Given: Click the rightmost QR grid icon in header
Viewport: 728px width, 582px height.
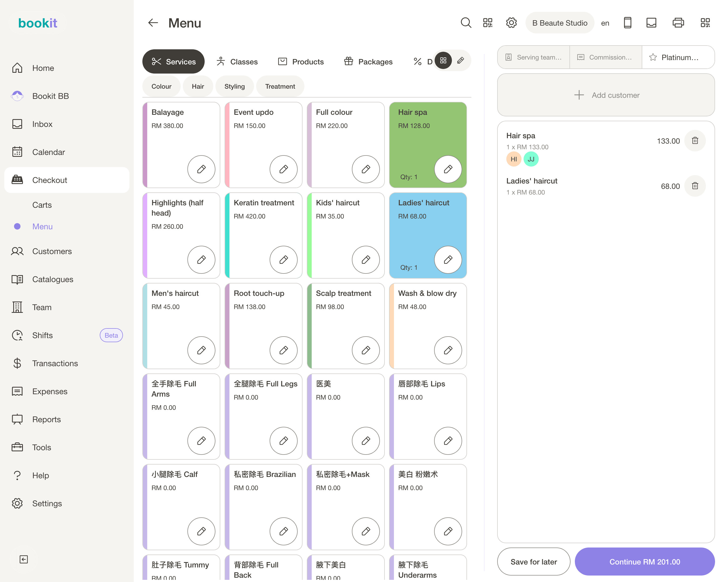Looking at the screenshot, I should click(705, 23).
